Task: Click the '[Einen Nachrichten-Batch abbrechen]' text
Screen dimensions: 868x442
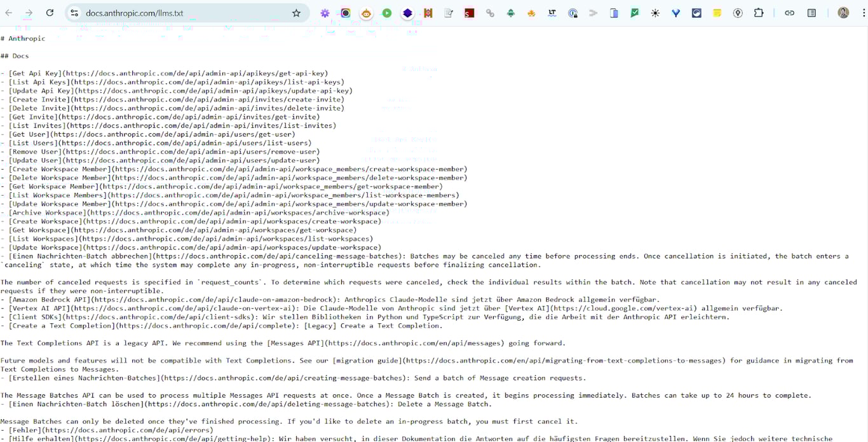Action: 79,257
